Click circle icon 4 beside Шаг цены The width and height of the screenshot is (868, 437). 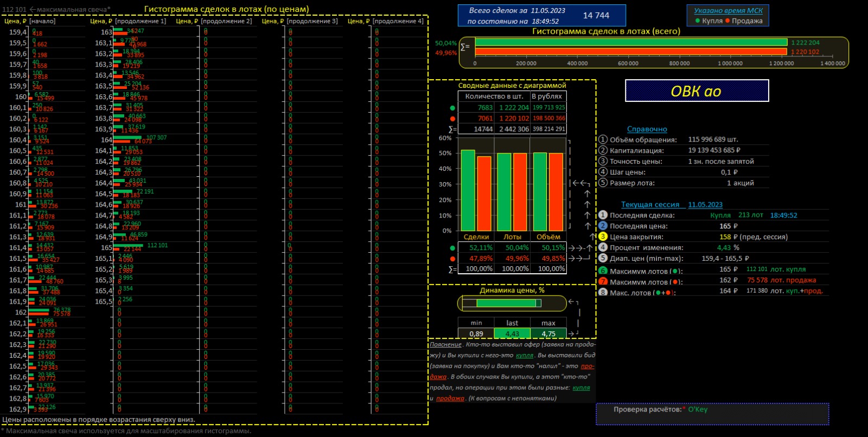point(603,172)
